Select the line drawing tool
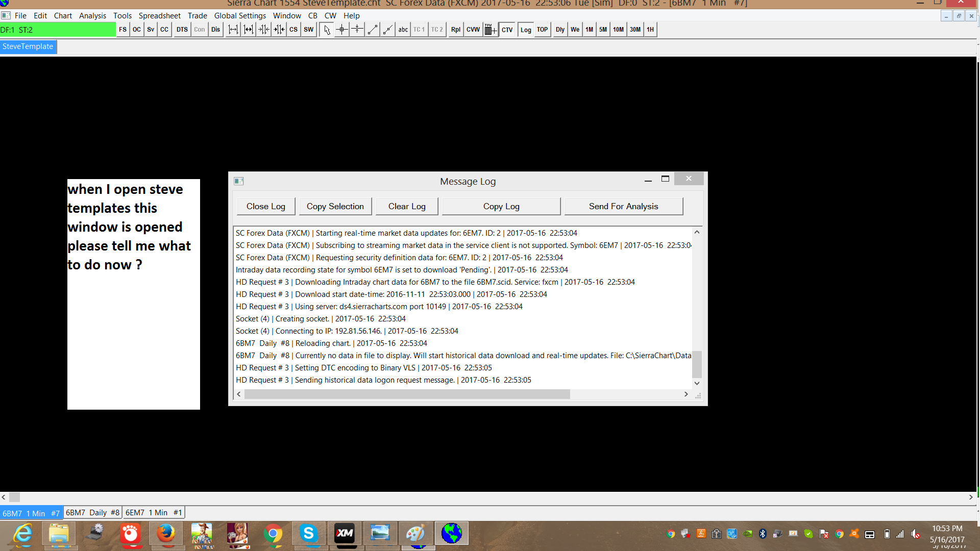 pyautogui.click(x=373, y=30)
